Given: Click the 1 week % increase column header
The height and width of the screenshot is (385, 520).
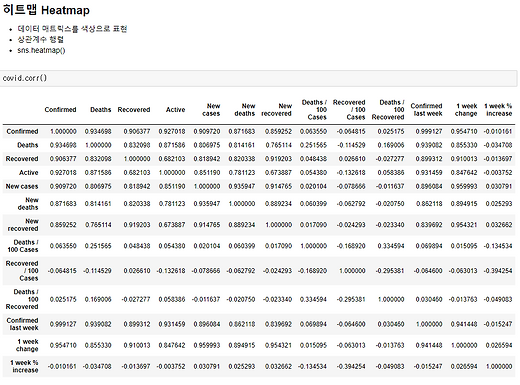Looking at the screenshot, I should [x=498, y=110].
